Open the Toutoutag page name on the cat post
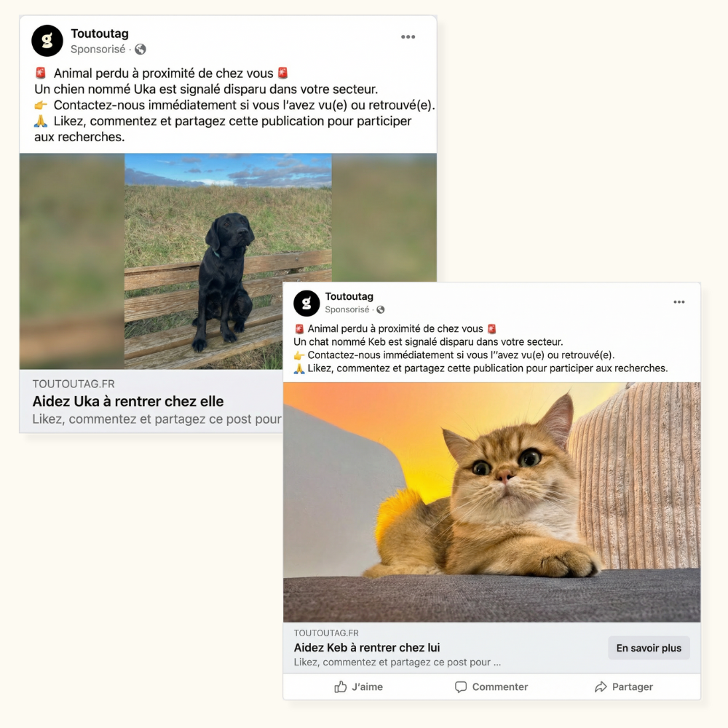 [x=349, y=296]
